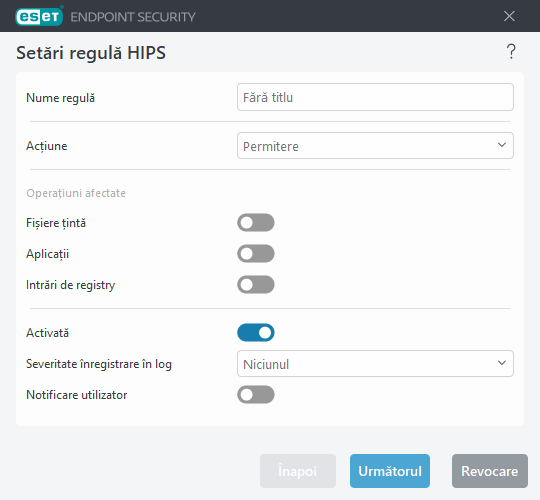
Task: Click the Operațiuni afectate section label
Action: click(76, 193)
